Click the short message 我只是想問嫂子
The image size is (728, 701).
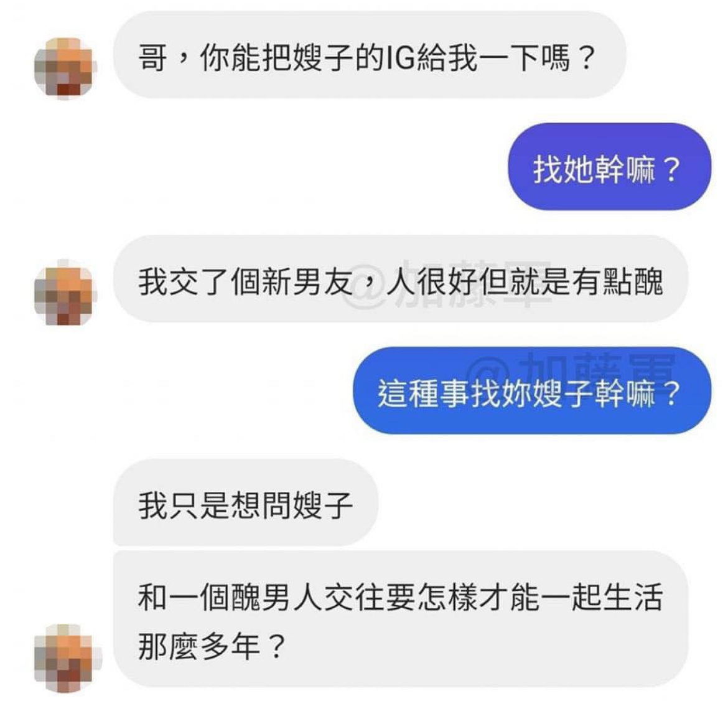point(245,502)
